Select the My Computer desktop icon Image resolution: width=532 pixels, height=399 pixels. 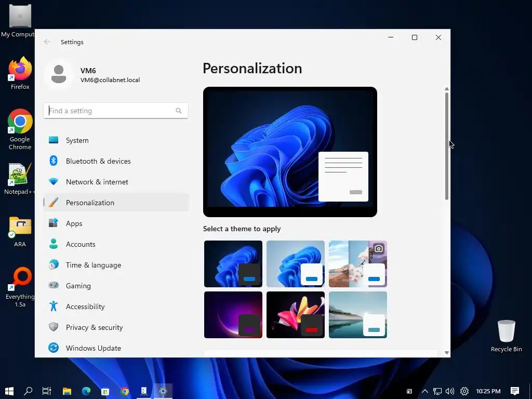pyautogui.click(x=18, y=20)
